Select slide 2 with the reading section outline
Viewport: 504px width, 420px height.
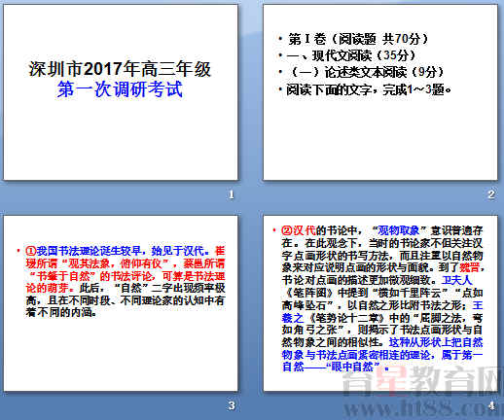pyautogui.click(x=380, y=92)
